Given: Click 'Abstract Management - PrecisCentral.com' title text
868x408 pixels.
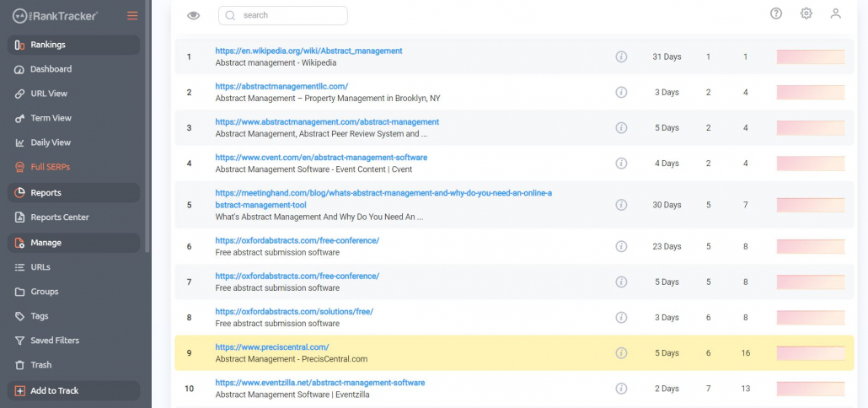Looking at the screenshot, I should click(292, 359).
